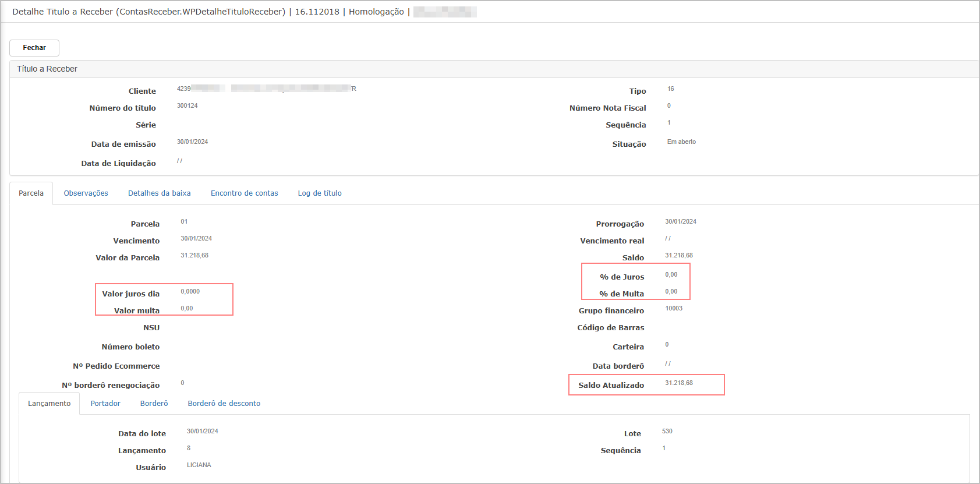Click the Saldo Atualizado label
Image resolution: width=980 pixels, height=484 pixels.
(611, 386)
